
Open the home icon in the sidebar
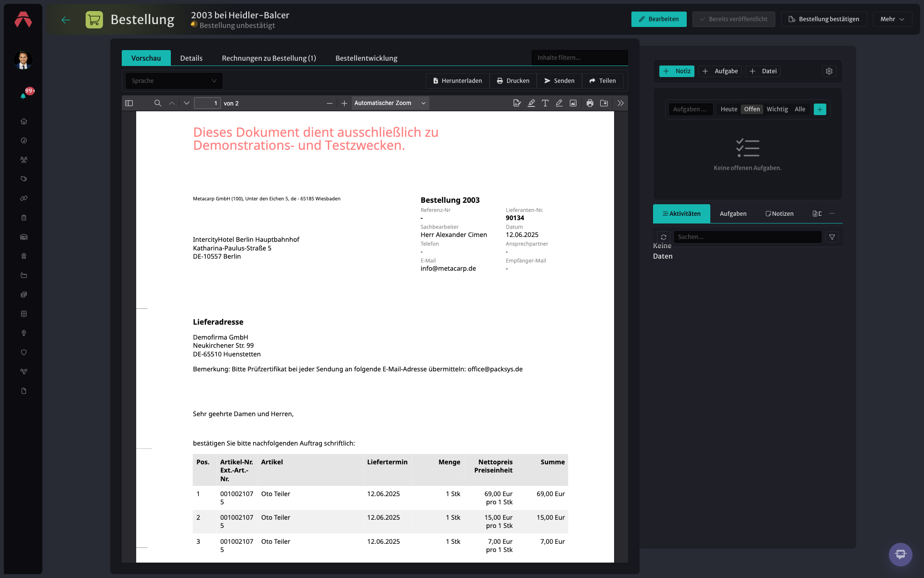coord(24,121)
